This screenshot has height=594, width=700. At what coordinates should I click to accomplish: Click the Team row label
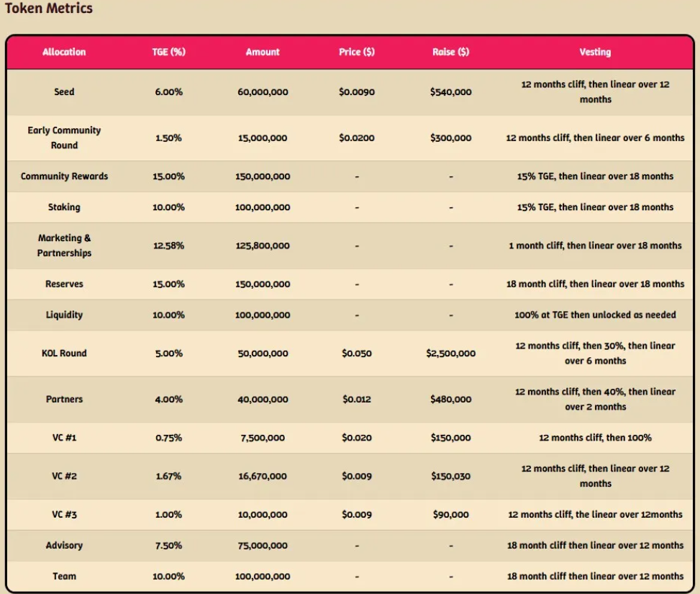64,576
